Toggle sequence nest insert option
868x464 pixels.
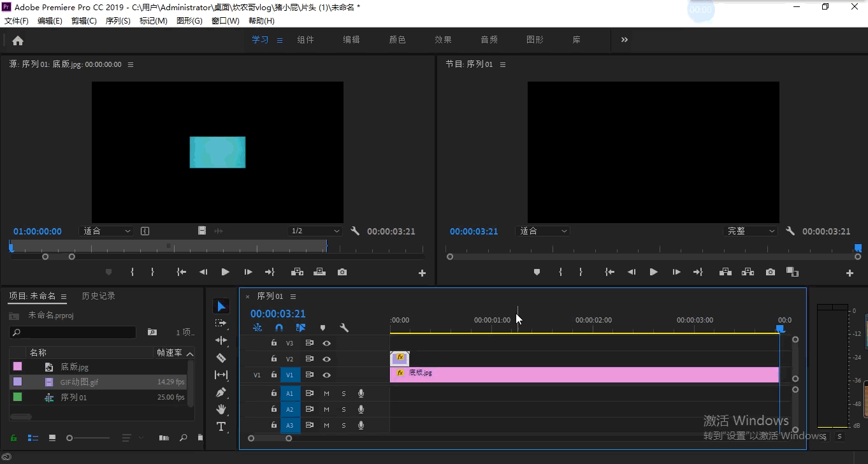point(257,328)
